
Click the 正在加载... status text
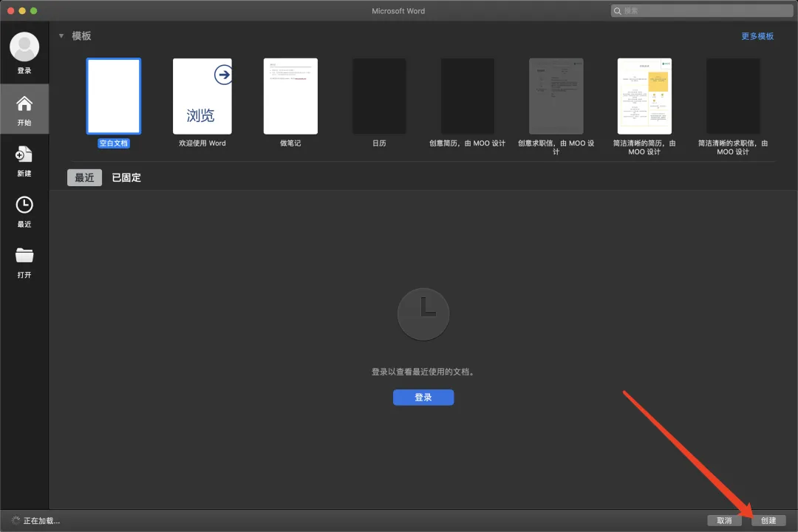[x=41, y=521]
